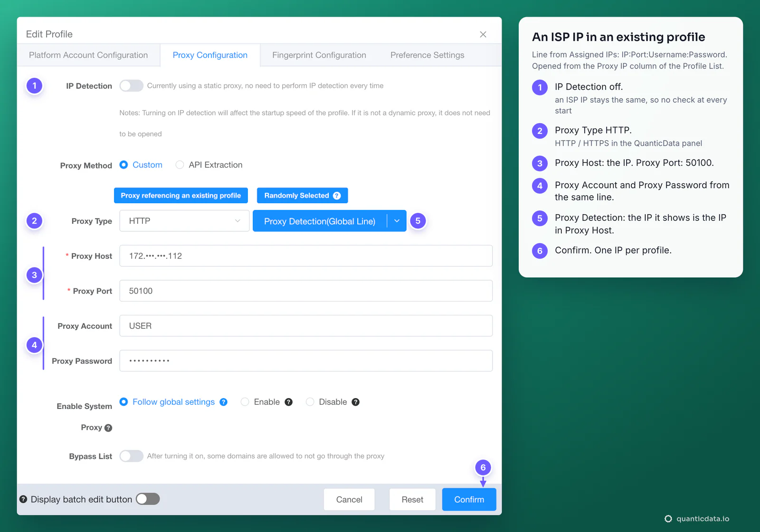The height and width of the screenshot is (532, 760).
Task: Click the Proxy Account field with USER
Action: [x=306, y=326]
